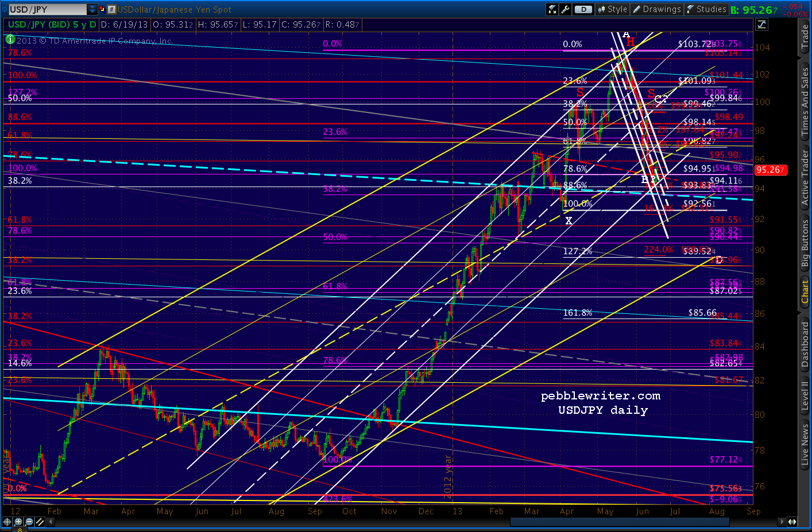Click the close value C: 95.267
812x532 pixels.
click(300, 24)
